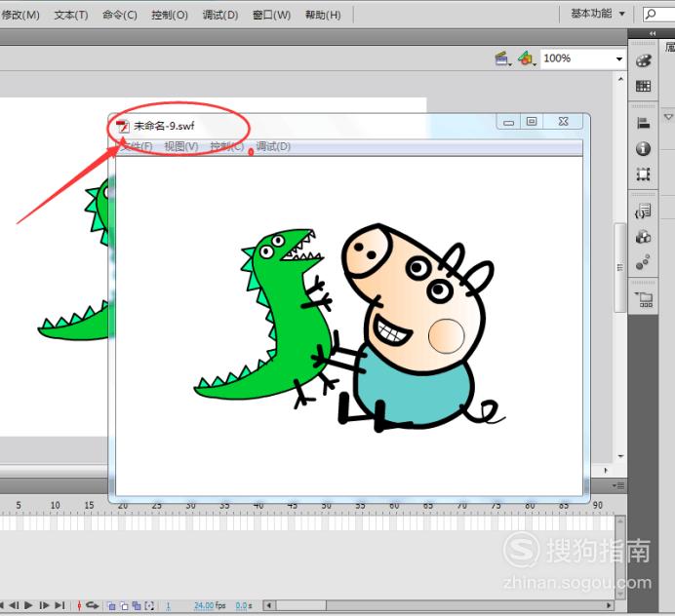Screen dimensions: 675x616
Task: Step forward one frame in timeline controls
Action: pyautogui.click(x=44, y=605)
